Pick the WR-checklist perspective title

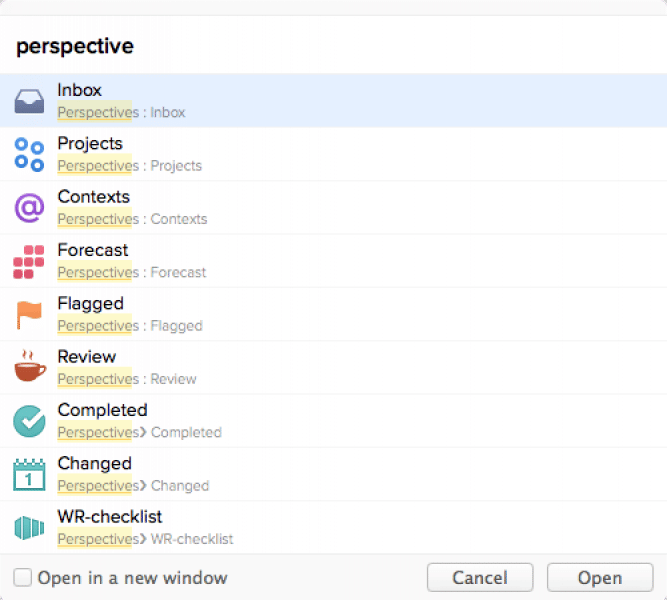pos(110,517)
